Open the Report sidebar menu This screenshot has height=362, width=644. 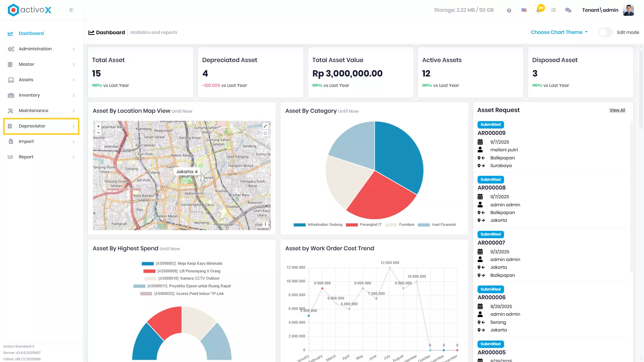coord(41,157)
